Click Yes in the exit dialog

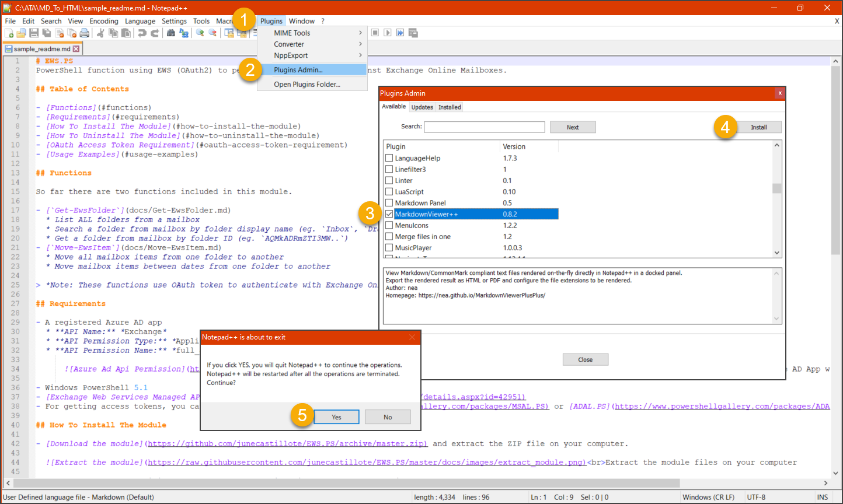click(336, 417)
